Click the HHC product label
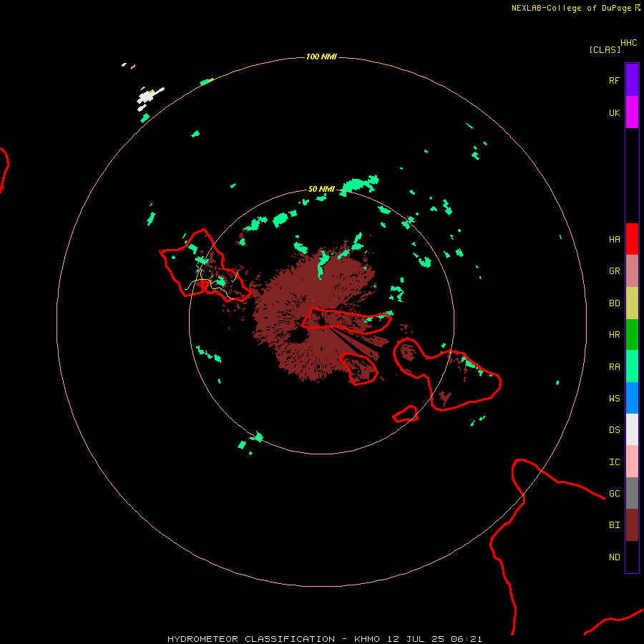This screenshot has height=644, width=644. click(628, 43)
